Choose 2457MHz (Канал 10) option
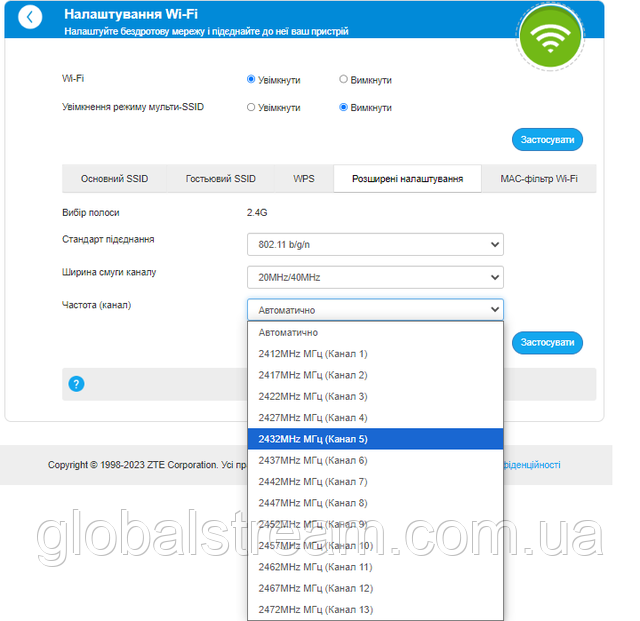 click(x=375, y=545)
